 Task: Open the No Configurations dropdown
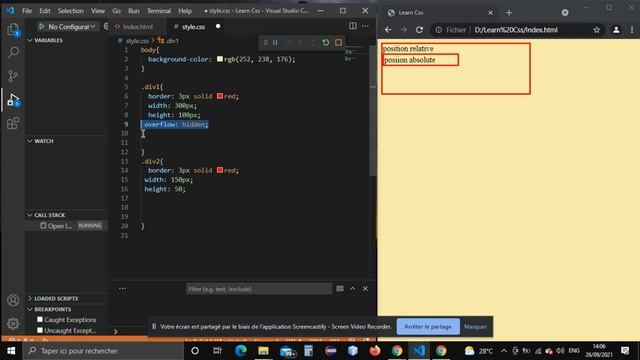[x=72, y=27]
